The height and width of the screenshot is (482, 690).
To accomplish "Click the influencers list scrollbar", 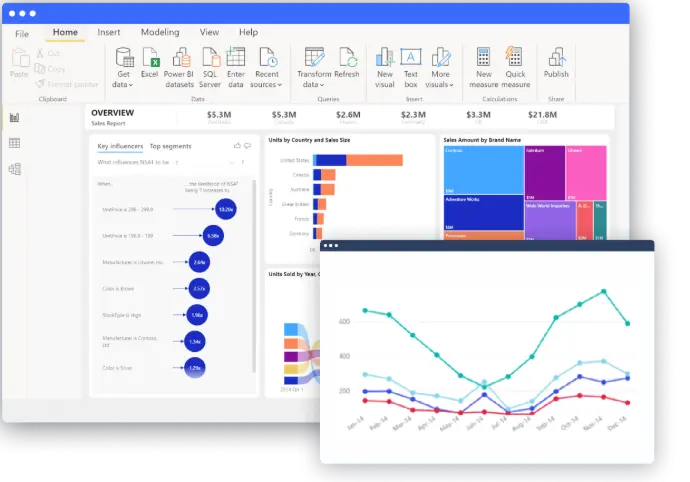I will [254, 276].
